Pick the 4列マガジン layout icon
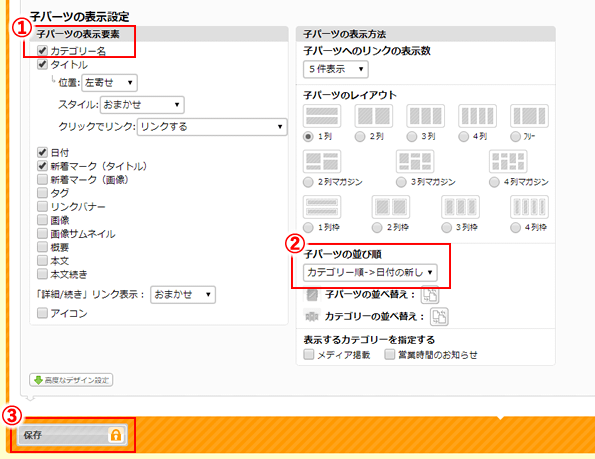 click(508, 162)
